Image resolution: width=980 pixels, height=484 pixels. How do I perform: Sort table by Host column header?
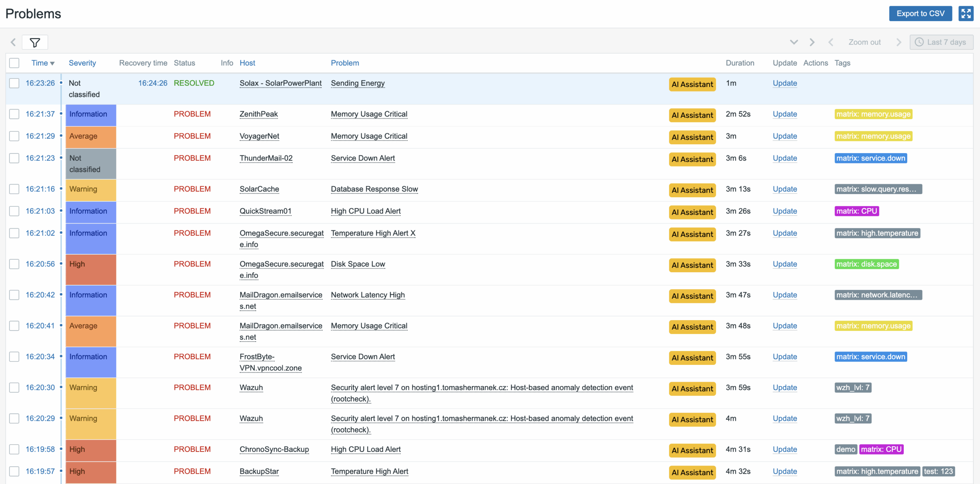pyautogui.click(x=247, y=63)
